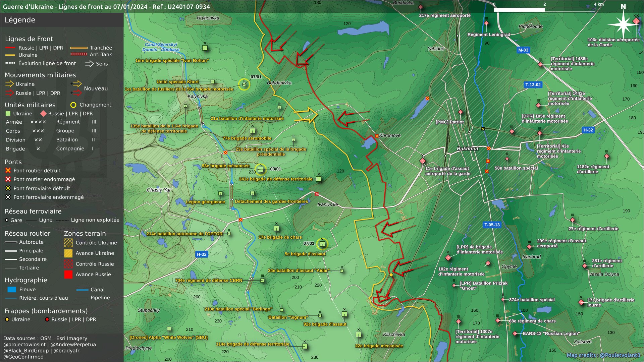Click the Légende panel heading
This screenshot has width=644, height=362.
pos(20,20)
